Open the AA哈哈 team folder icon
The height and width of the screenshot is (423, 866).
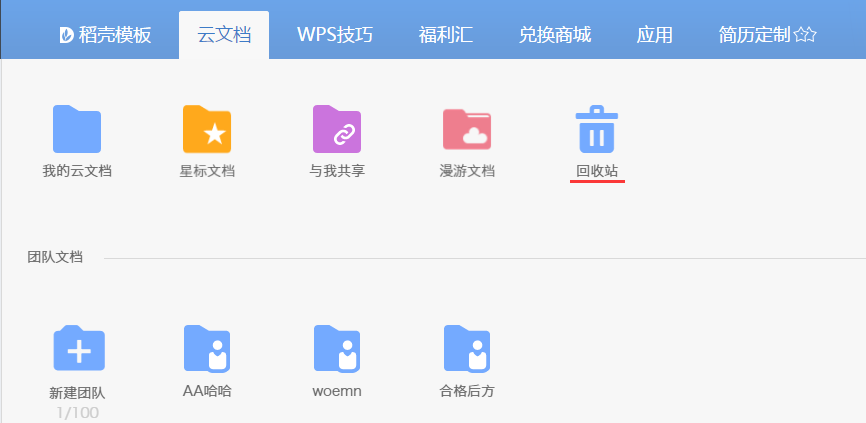point(207,348)
